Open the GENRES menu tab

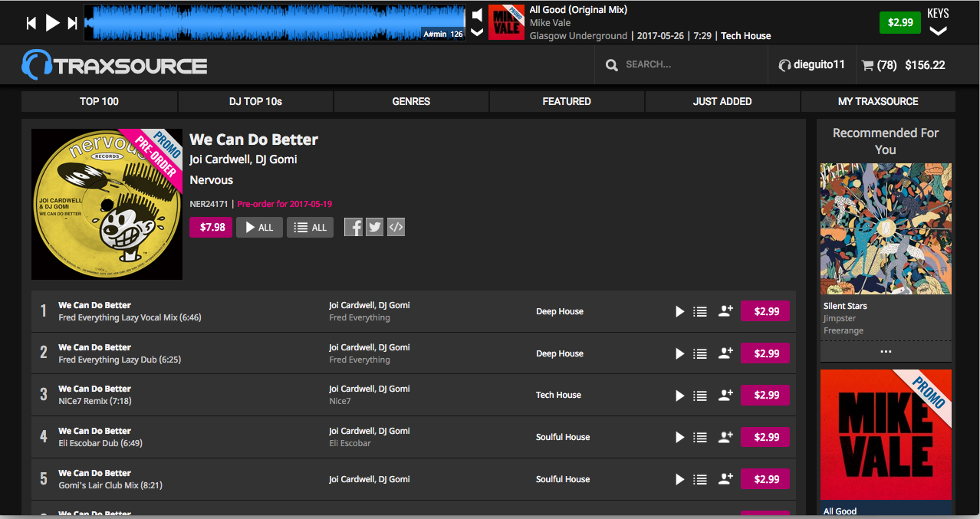tap(411, 101)
